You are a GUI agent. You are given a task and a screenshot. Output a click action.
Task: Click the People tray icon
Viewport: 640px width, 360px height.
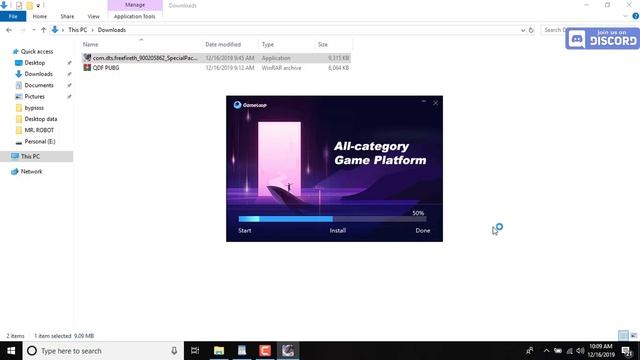coord(530,351)
